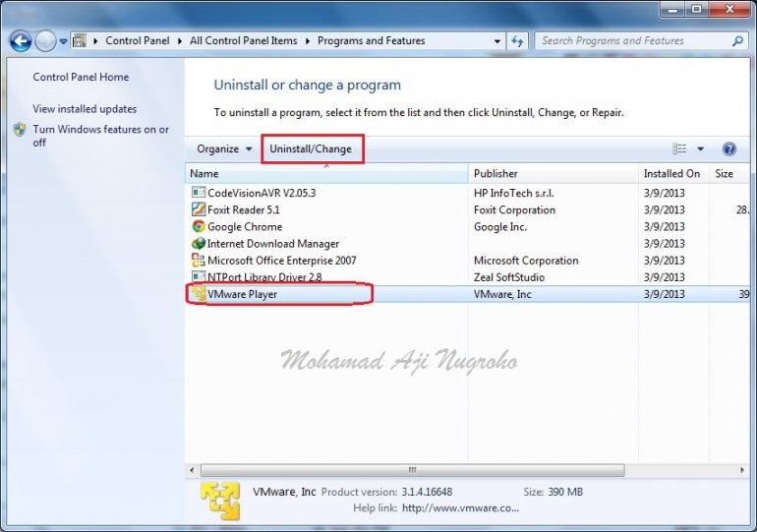
Task: Open the Organize menu
Action: [224, 148]
